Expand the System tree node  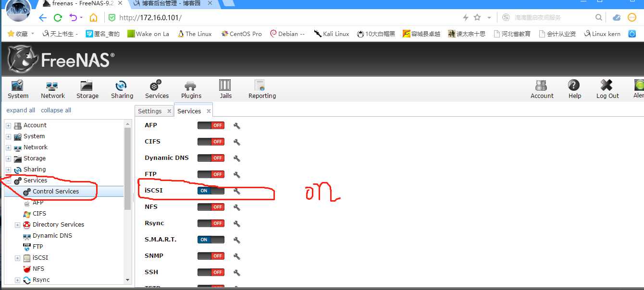pyautogui.click(x=8, y=136)
